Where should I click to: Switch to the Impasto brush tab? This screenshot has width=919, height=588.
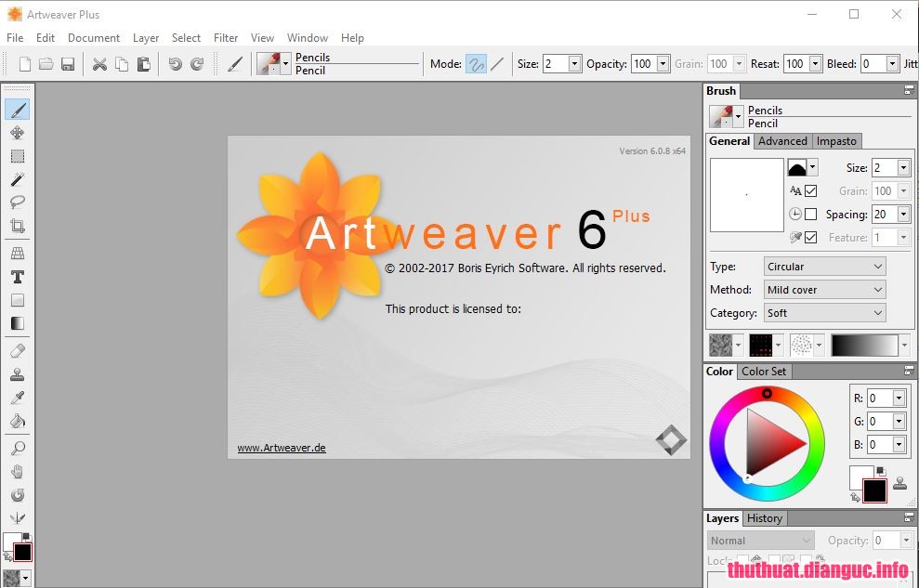tap(836, 141)
